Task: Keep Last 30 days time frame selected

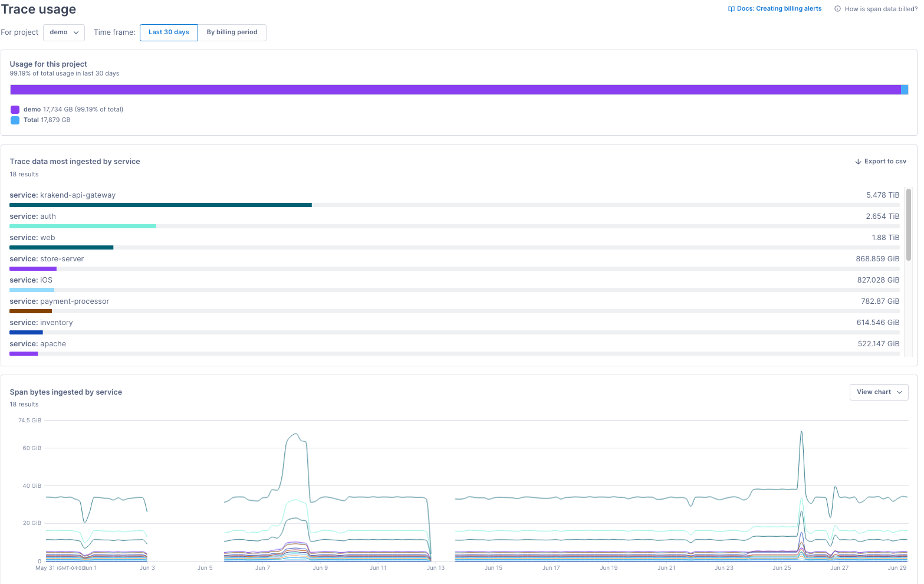Action: tap(169, 32)
